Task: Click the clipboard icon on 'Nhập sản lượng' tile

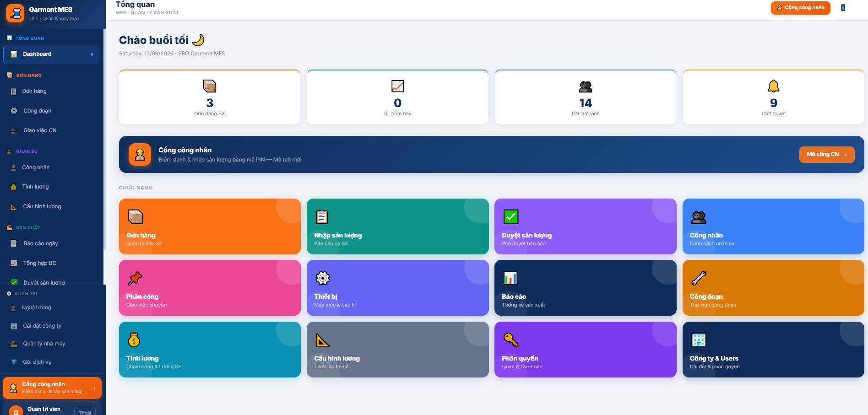Action: (x=322, y=216)
